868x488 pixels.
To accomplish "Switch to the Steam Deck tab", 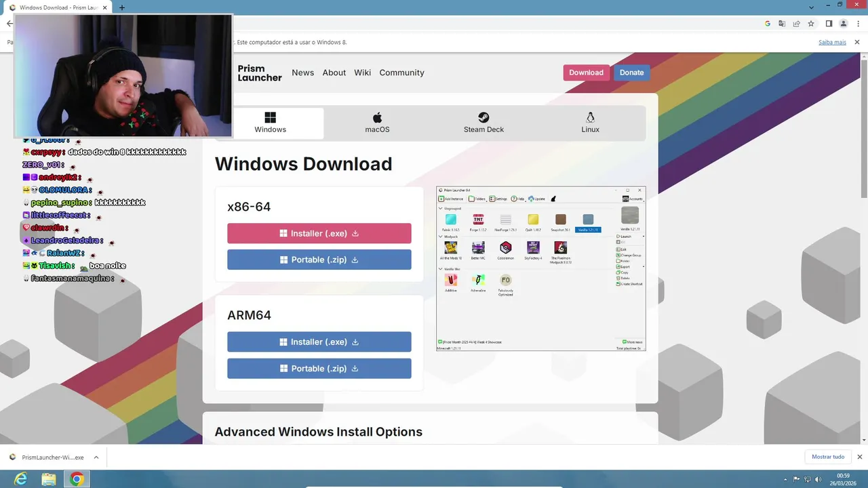I will [484, 123].
